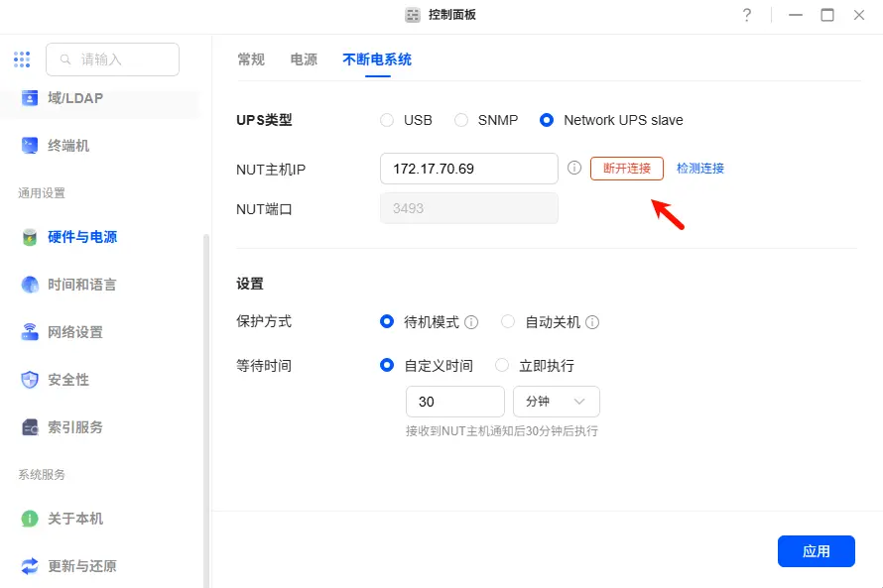Click the 索引服务 icon in sidebar
The height and width of the screenshot is (588, 883).
(30, 427)
